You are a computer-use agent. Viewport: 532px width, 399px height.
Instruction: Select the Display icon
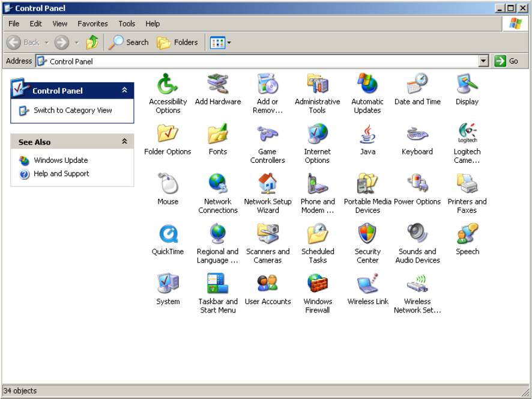467,89
